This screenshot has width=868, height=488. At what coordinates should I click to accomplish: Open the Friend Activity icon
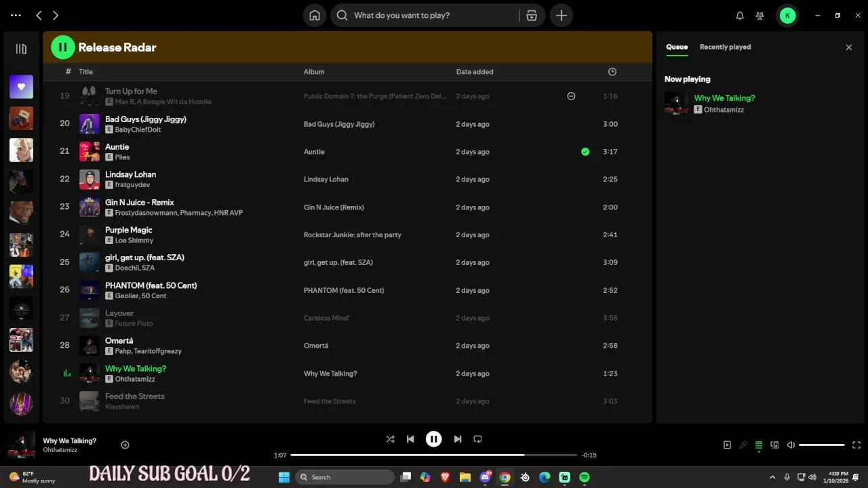[x=759, y=15]
